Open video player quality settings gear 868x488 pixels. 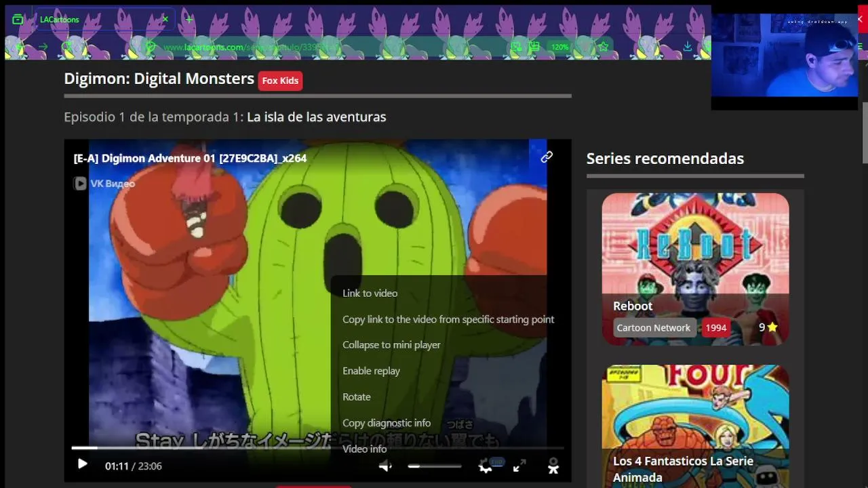[x=485, y=466]
